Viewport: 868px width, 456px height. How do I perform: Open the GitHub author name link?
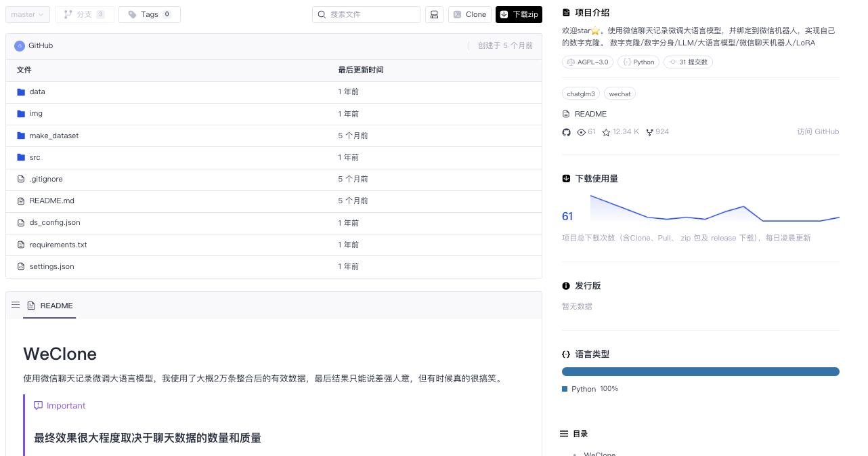[41, 45]
